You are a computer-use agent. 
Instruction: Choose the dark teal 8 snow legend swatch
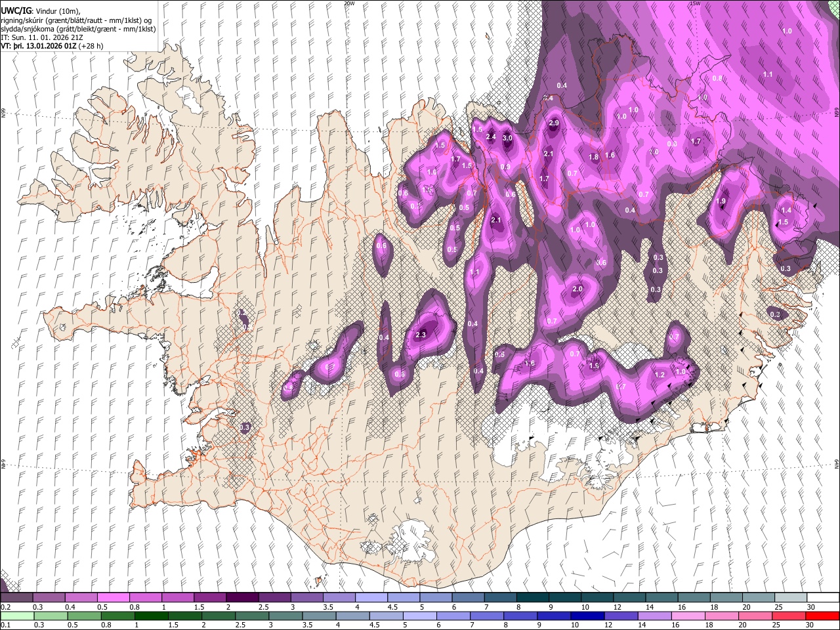coord(532,598)
